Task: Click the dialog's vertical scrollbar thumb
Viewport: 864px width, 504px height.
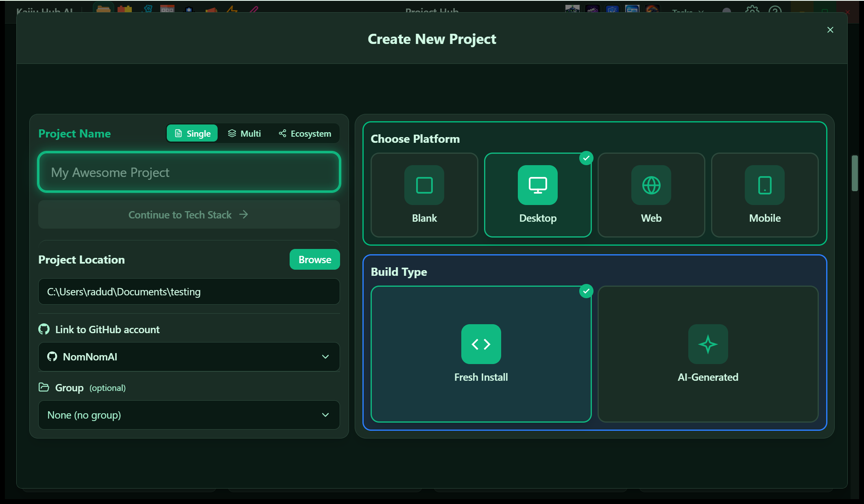Action: pos(855,173)
